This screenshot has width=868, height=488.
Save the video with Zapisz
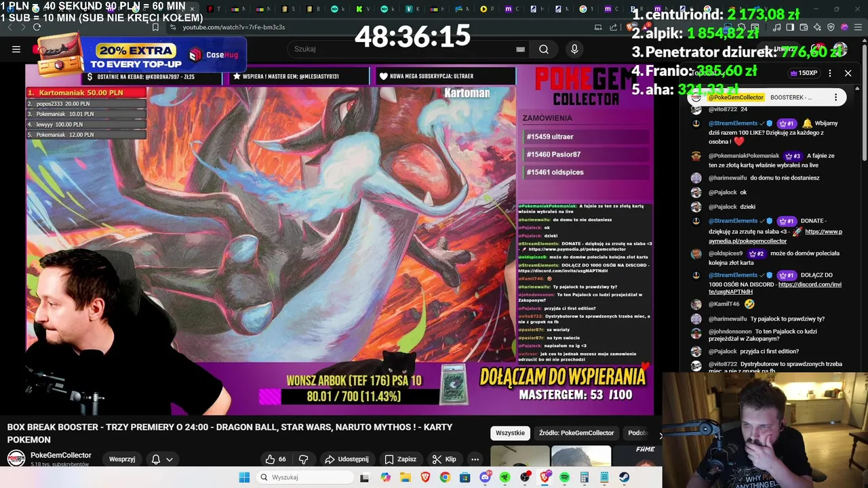pyautogui.click(x=400, y=459)
